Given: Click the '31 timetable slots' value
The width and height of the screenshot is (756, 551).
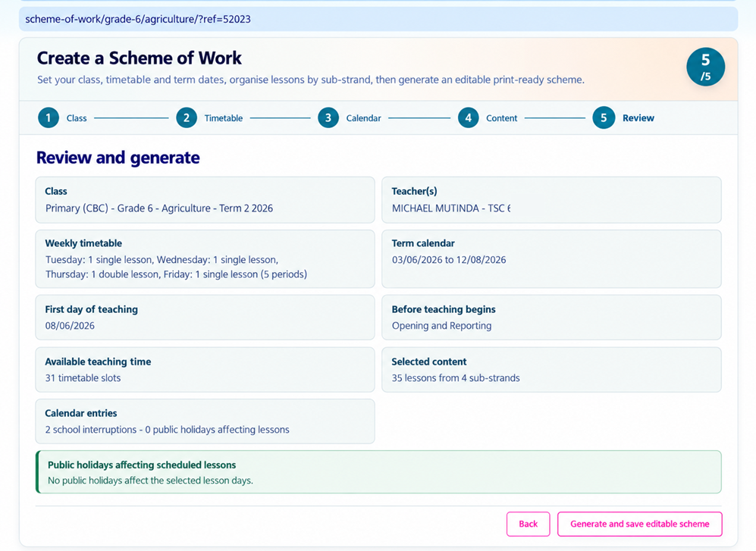Looking at the screenshot, I should tap(83, 378).
